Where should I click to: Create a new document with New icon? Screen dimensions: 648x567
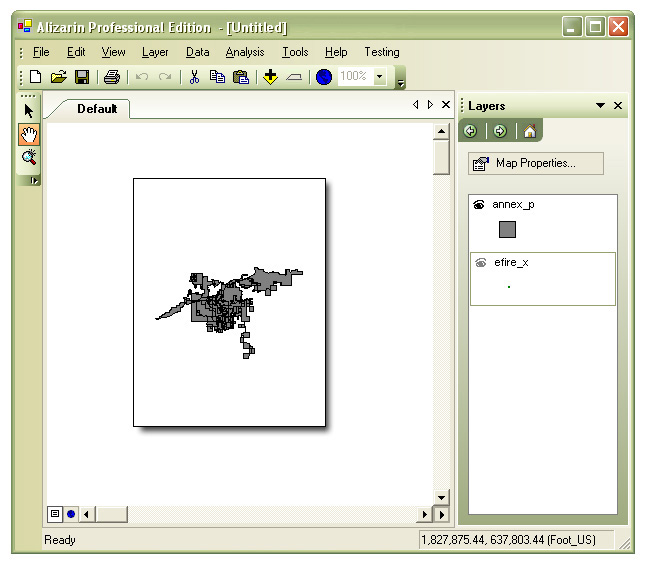point(36,77)
